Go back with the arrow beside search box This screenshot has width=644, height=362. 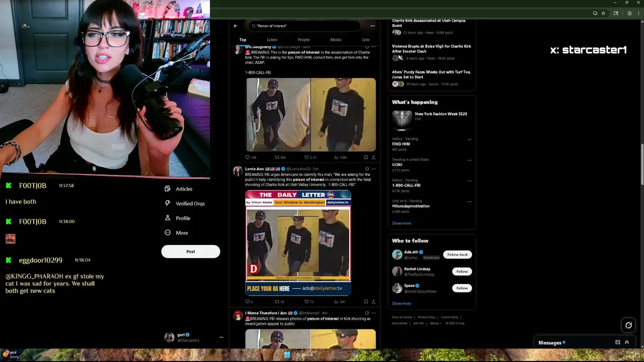coord(235,26)
